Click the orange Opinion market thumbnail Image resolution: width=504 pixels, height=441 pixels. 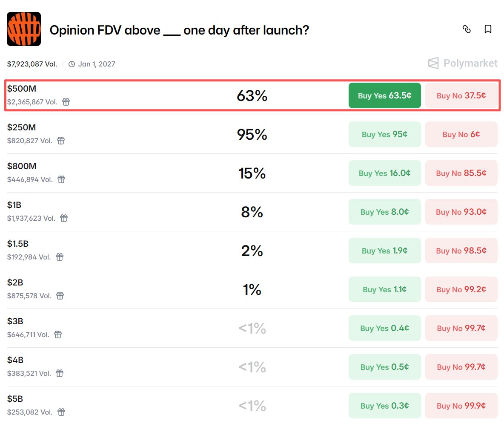point(24,29)
